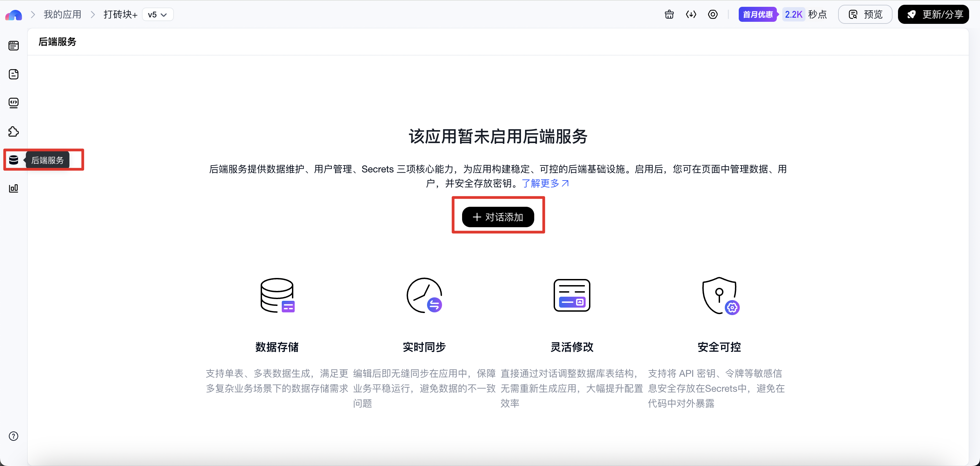Image resolution: width=980 pixels, height=466 pixels.
Task: Click the app logo in top-left corner
Action: pyautogui.click(x=14, y=15)
